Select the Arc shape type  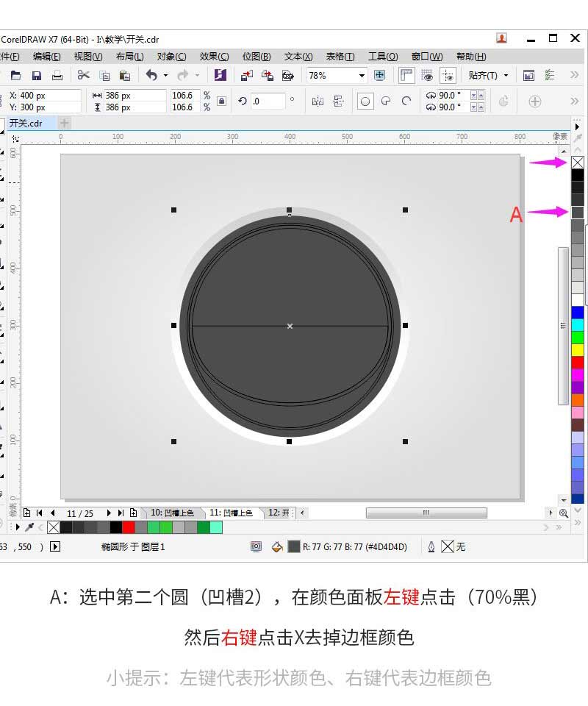click(x=406, y=101)
